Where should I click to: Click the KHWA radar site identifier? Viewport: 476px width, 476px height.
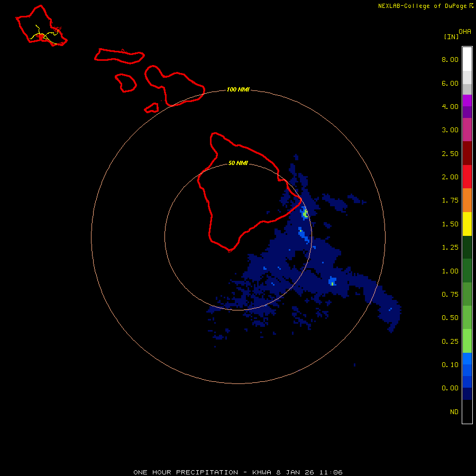coord(262,472)
